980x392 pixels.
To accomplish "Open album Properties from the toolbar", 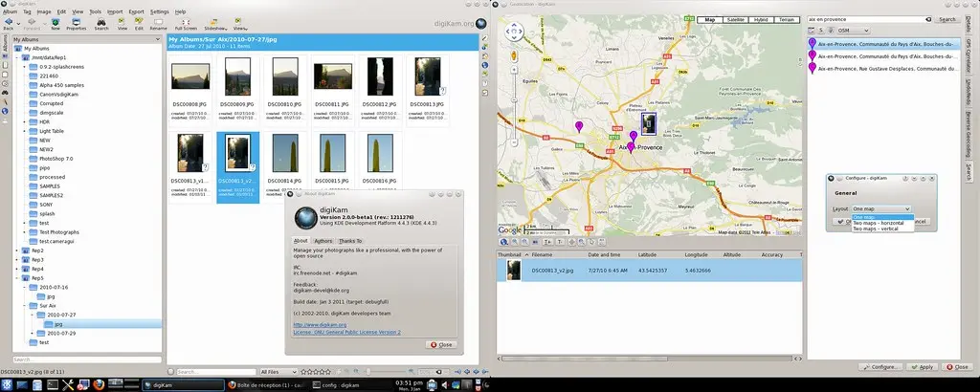I will (x=77, y=24).
